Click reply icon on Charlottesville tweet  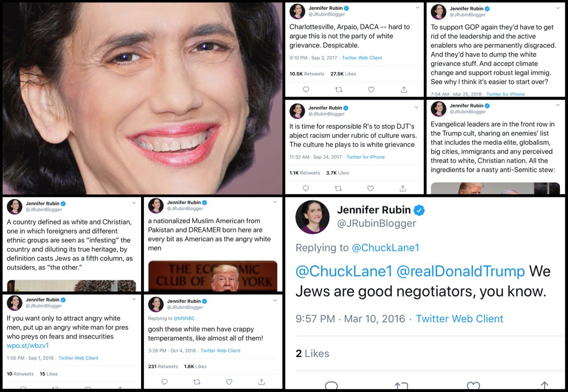click(x=306, y=90)
